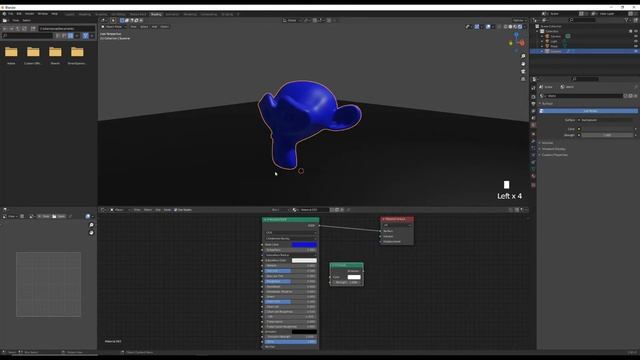Switch viewport to rendered shading
This screenshot has height=360, width=640.
520,27
